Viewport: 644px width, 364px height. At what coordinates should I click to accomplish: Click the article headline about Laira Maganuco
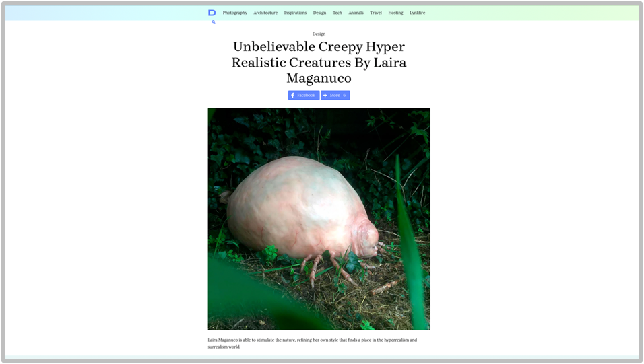[319, 63]
